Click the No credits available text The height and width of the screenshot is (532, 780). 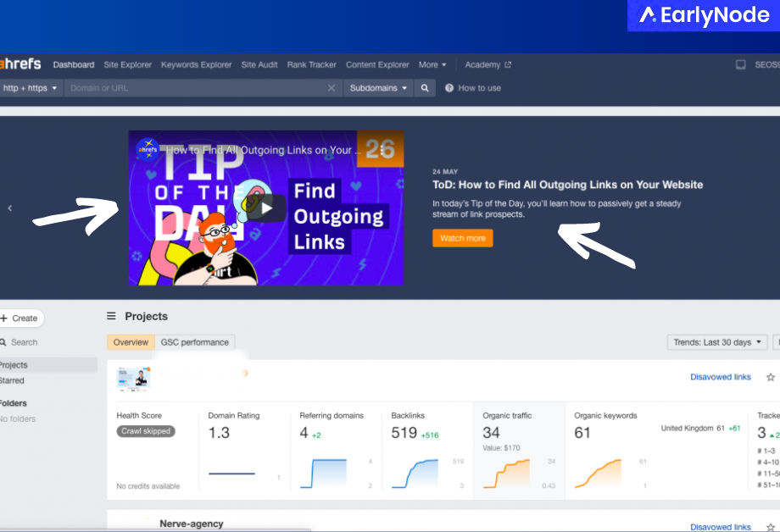point(148,486)
